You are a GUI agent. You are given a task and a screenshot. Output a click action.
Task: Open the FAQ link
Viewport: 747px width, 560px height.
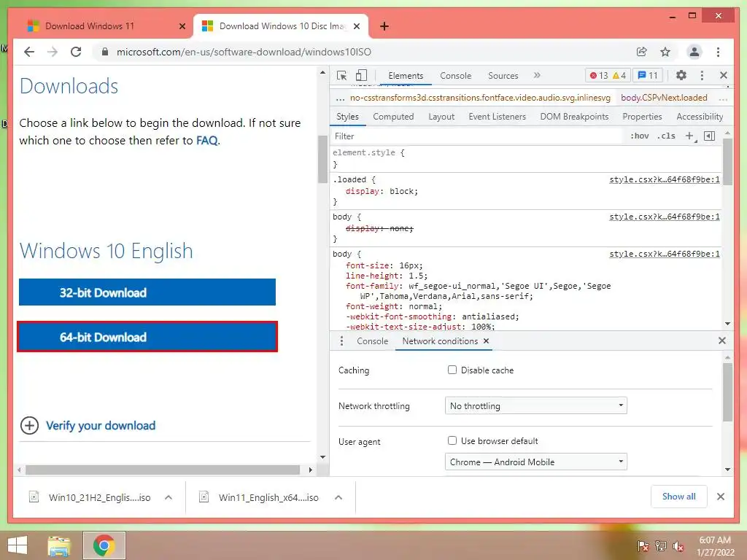point(207,141)
